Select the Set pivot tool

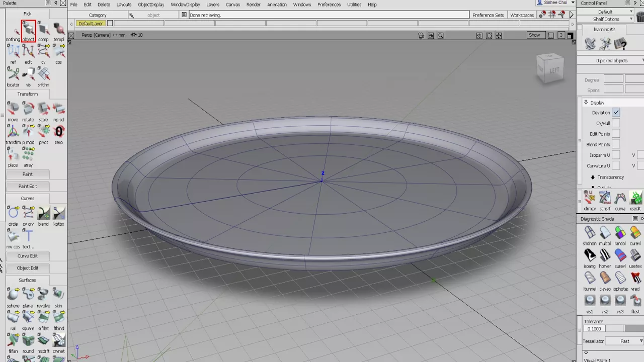43,133
